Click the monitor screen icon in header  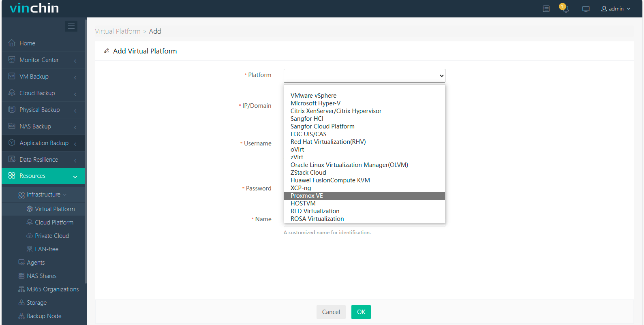click(586, 9)
